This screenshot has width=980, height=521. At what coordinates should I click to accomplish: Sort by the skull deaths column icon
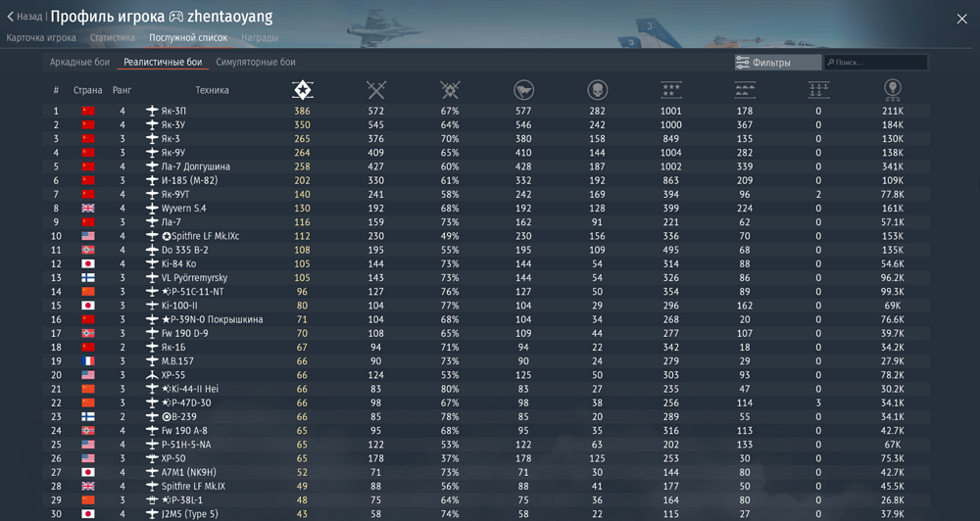pyautogui.click(x=597, y=90)
